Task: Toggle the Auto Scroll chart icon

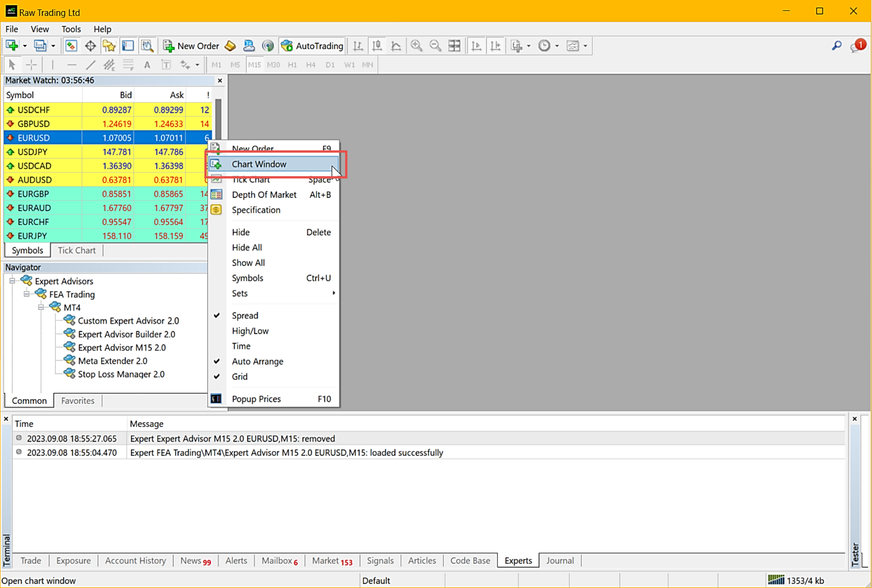Action: [476, 46]
